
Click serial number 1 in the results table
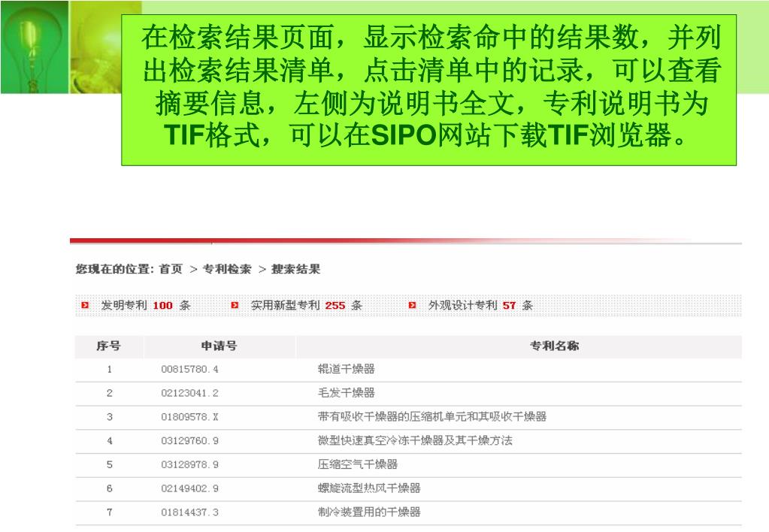(109, 369)
